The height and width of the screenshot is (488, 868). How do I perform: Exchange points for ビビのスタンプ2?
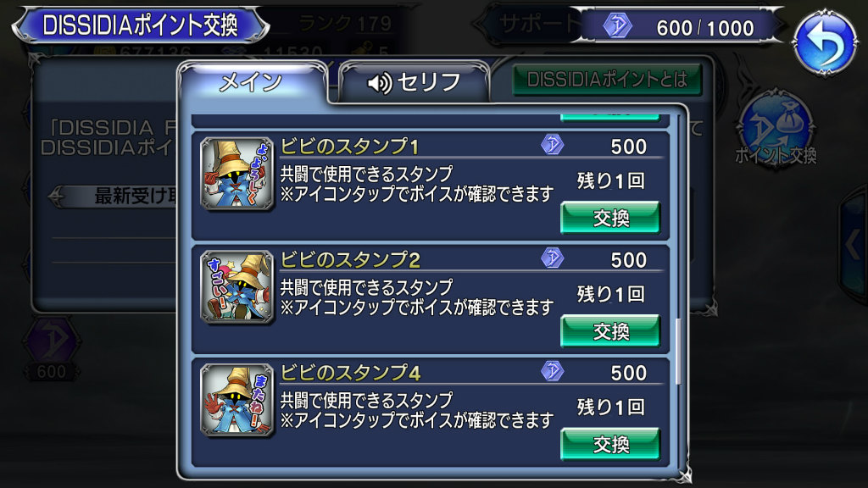pos(610,331)
